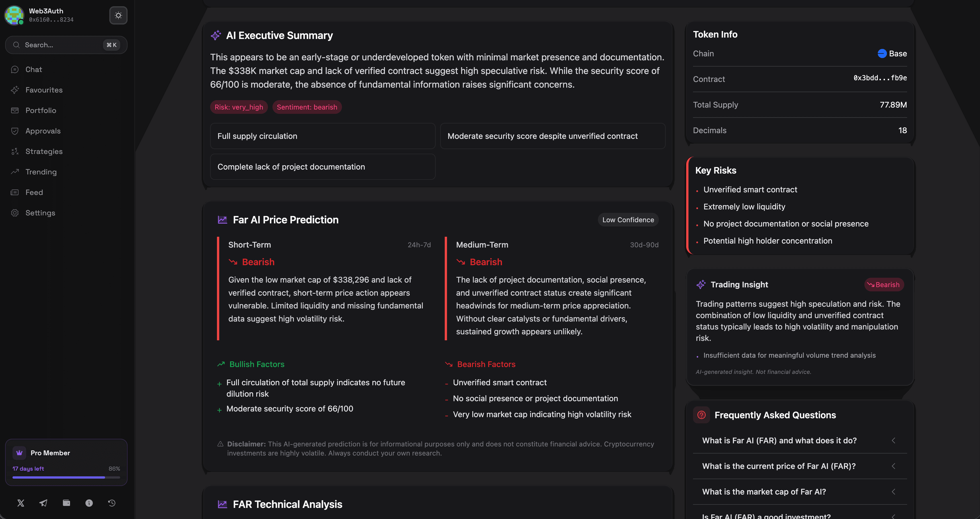Click the 'Unverified smart contract' key risk

click(750, 190)
